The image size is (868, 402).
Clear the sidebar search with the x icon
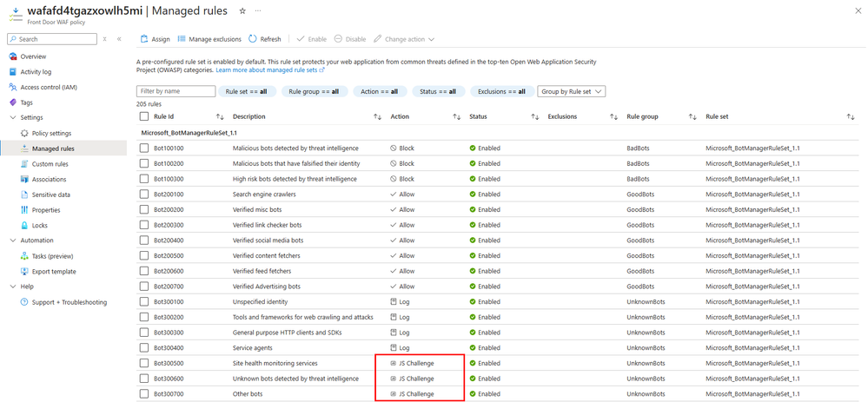tap(104, 39)
